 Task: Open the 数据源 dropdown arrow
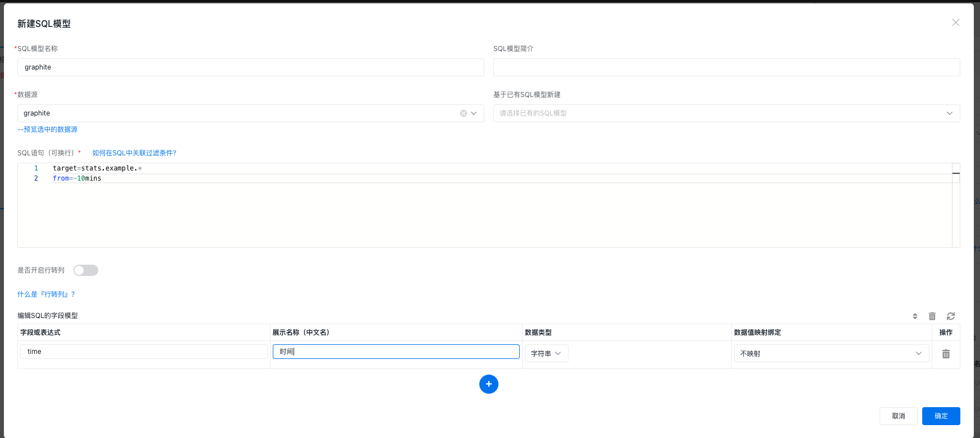[474, 113]
